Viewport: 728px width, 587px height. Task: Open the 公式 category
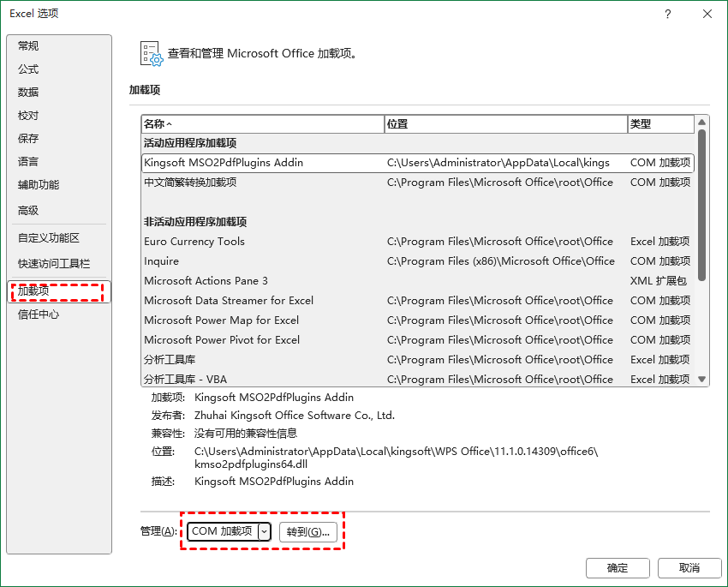click(59, 69)
